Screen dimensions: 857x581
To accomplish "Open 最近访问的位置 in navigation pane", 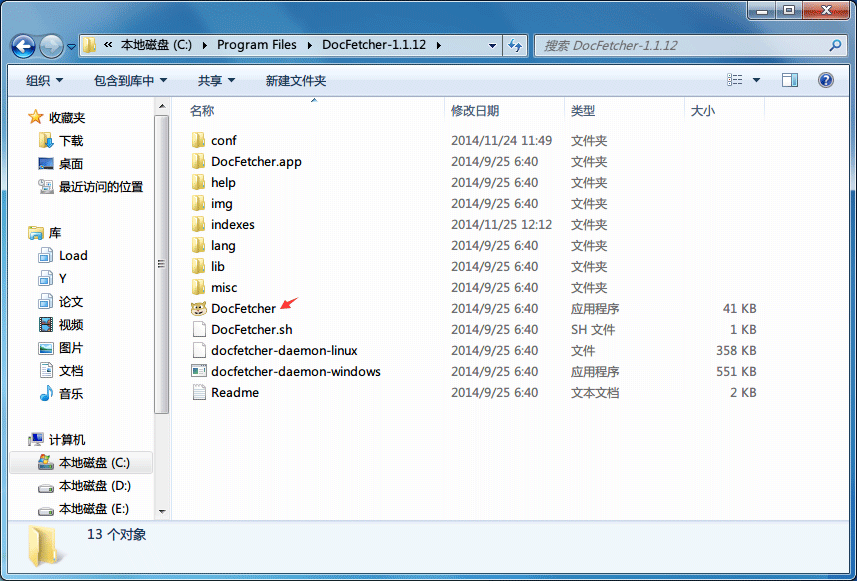I will (x=101, y=187).
